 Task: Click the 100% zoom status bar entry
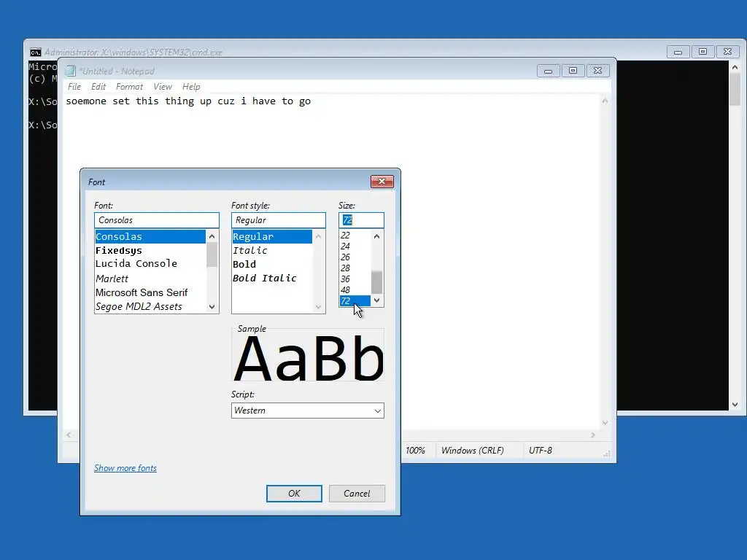pos(415,451)
